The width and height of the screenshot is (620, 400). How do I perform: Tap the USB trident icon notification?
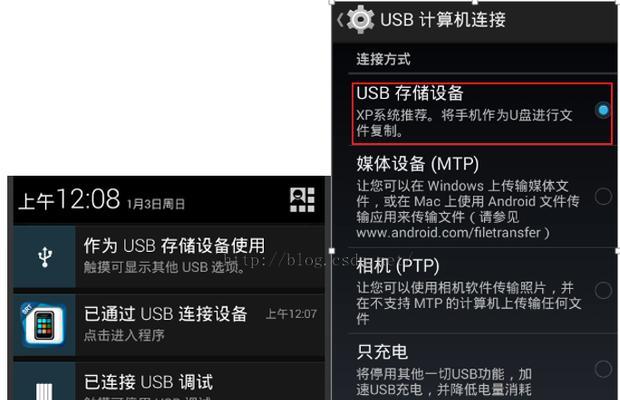[45, 257]
